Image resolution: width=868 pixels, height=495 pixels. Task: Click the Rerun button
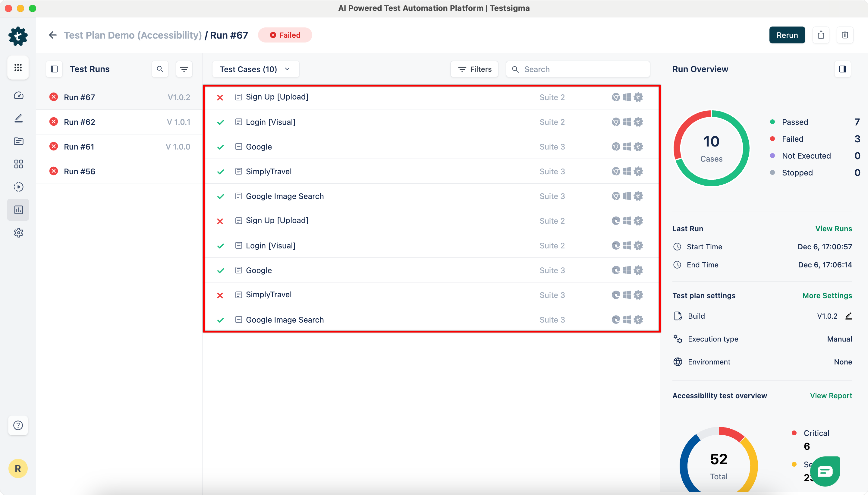click(x=787, y=35)
